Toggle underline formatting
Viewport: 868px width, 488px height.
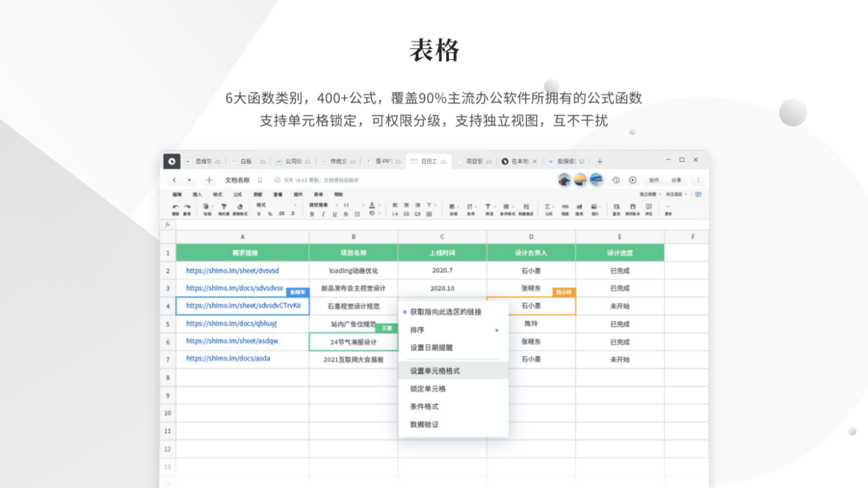[x=333, y=213]
